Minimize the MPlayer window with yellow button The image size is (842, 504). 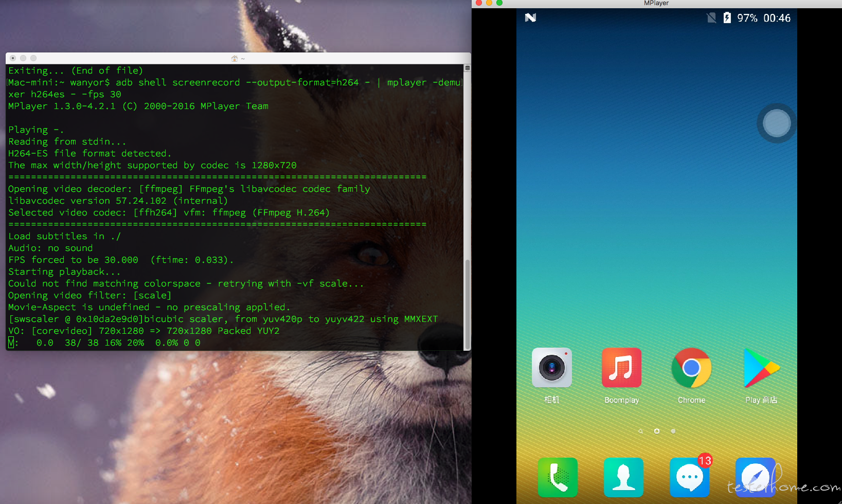(x=489, y=3)
